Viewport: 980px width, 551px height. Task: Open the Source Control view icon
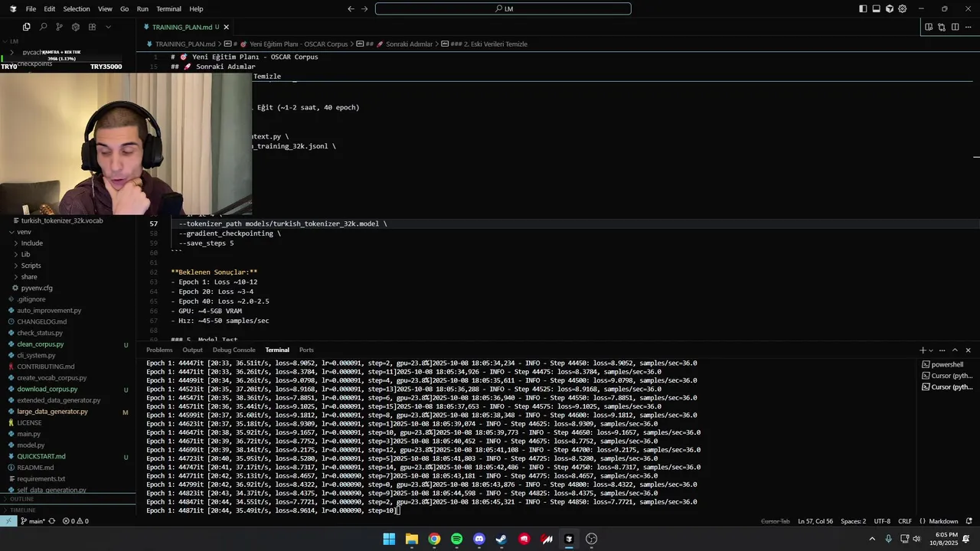[59, 27]
